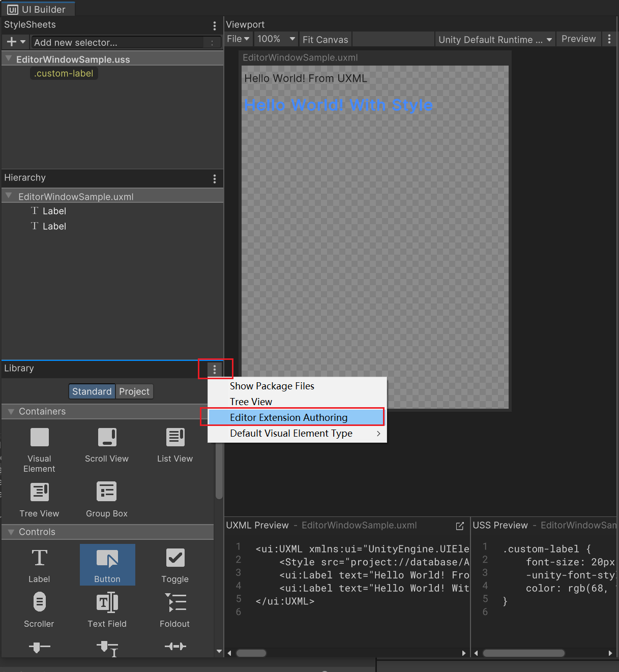Select the Button control in Library
This screenshot has height=672, width=619.
[x=107, y=564]
